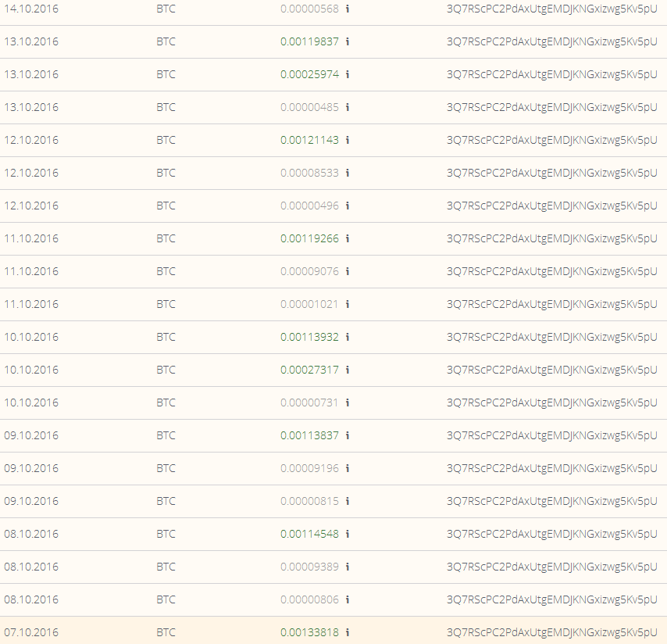Open info icon for 0.00000496
The image size is (667, 644).
click(x=348, y=206)
